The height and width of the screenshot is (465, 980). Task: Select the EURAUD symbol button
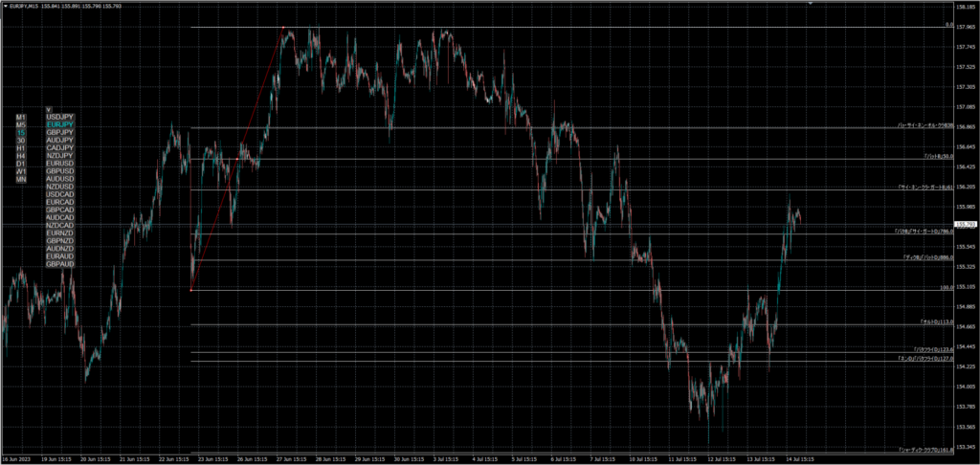coord(59,256)
